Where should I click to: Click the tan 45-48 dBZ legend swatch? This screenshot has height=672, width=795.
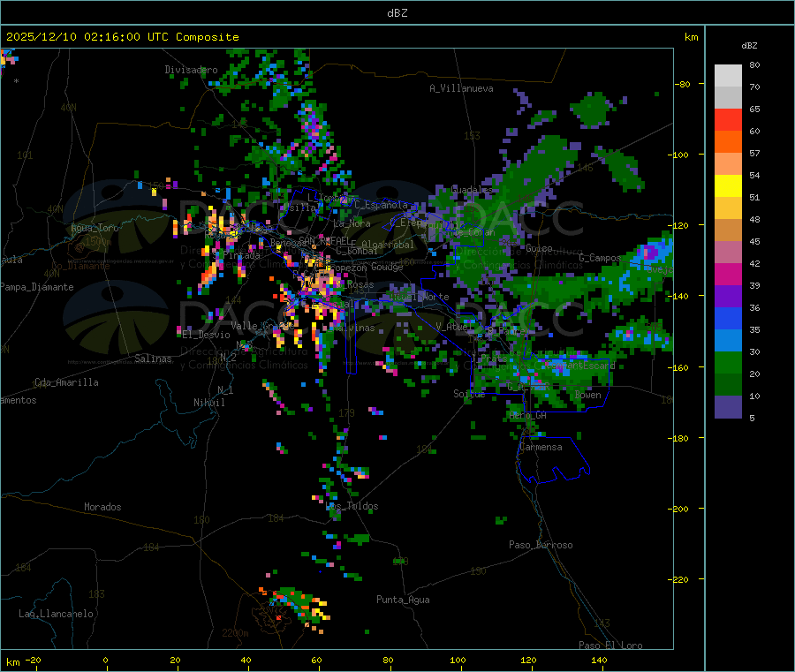pyautogui.click(x=728, y=230)
